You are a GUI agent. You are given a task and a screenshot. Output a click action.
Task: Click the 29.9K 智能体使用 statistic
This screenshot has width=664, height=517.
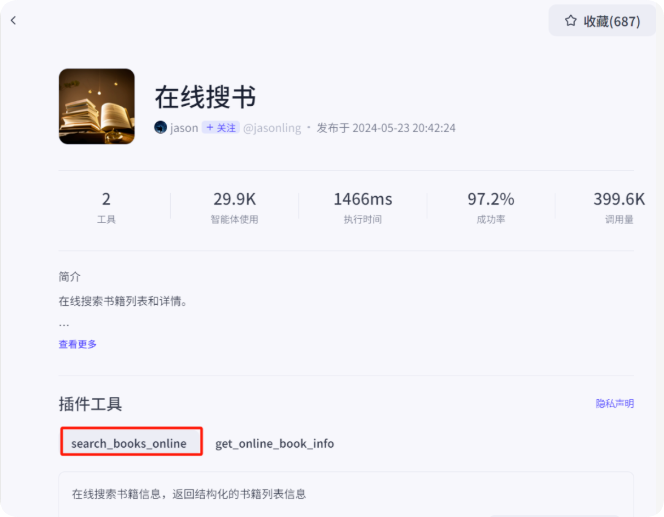click(x=234, y=207)
